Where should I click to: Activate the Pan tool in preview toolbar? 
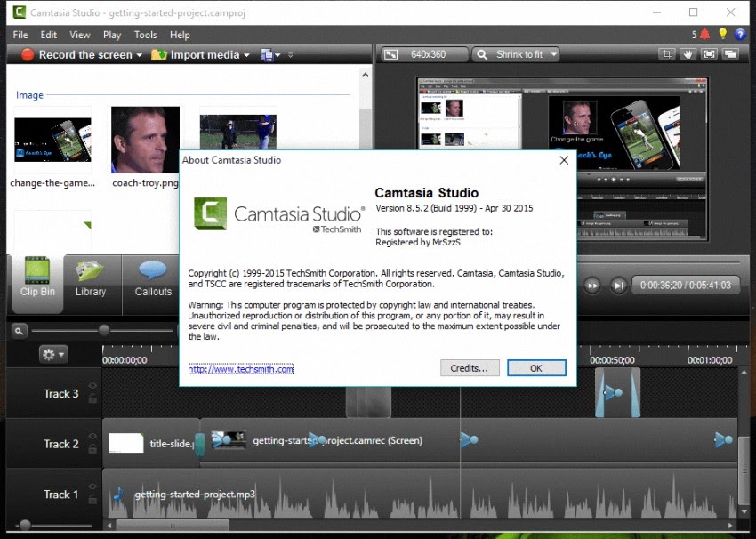(688, 54)
